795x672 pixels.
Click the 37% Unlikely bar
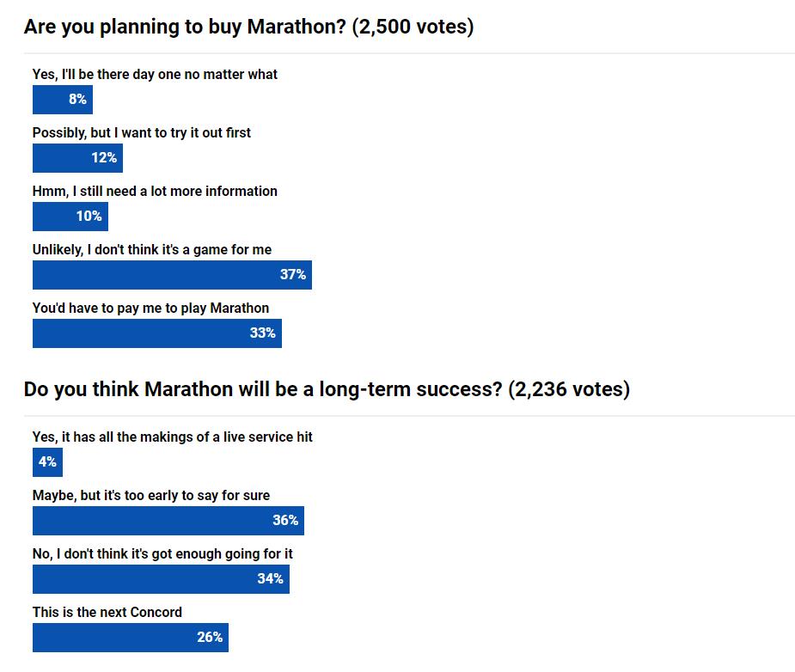click(x=172, y=275)
